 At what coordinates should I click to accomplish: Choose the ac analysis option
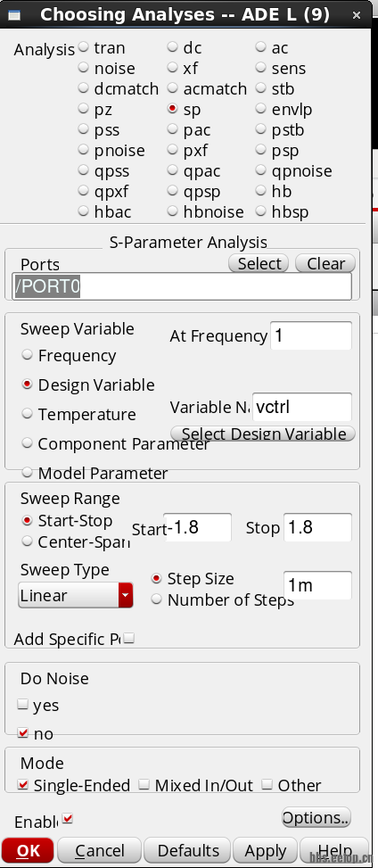click(261, 47)
